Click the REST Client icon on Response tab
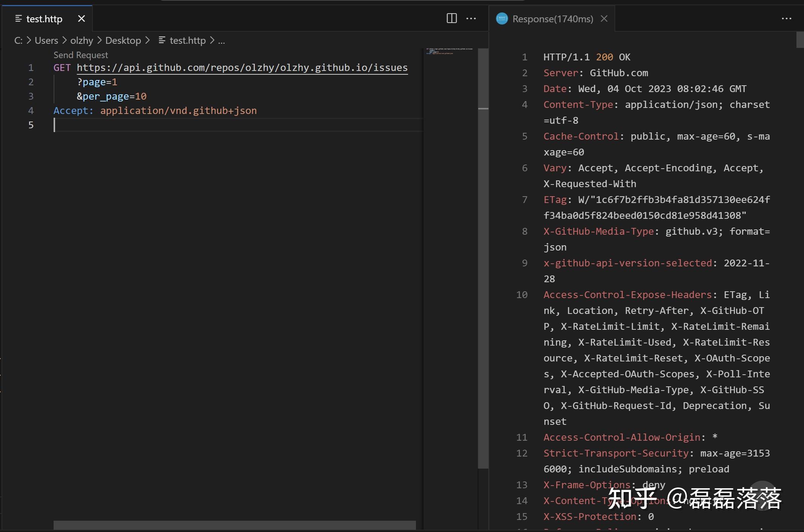The width and height of the screenshot is (804, 532). click(502, 18)
